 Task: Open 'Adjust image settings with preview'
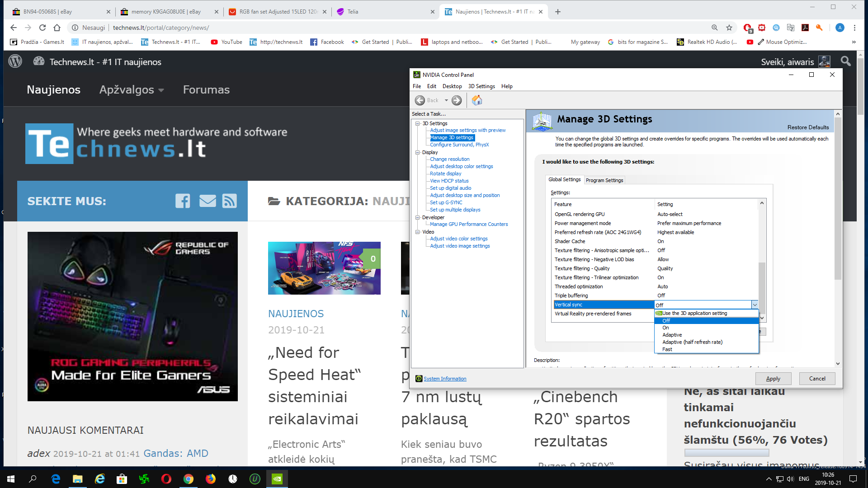point(468,130)
